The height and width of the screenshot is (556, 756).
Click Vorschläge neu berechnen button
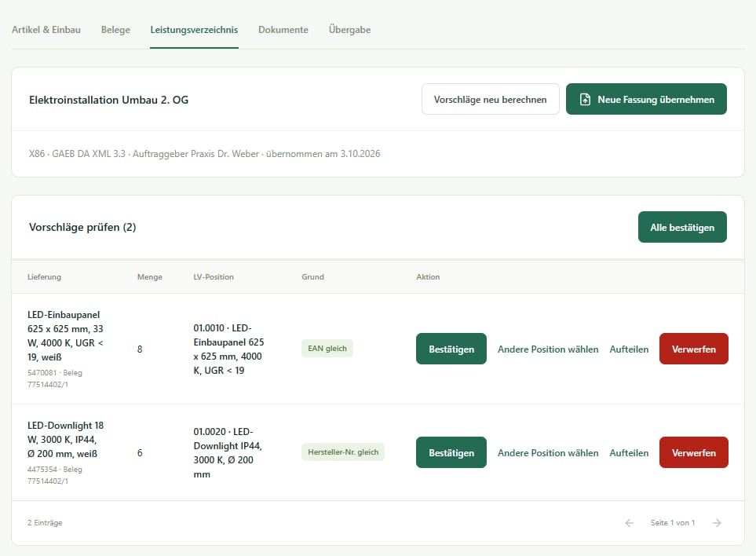pyautogui.click(x=491, y=99)
